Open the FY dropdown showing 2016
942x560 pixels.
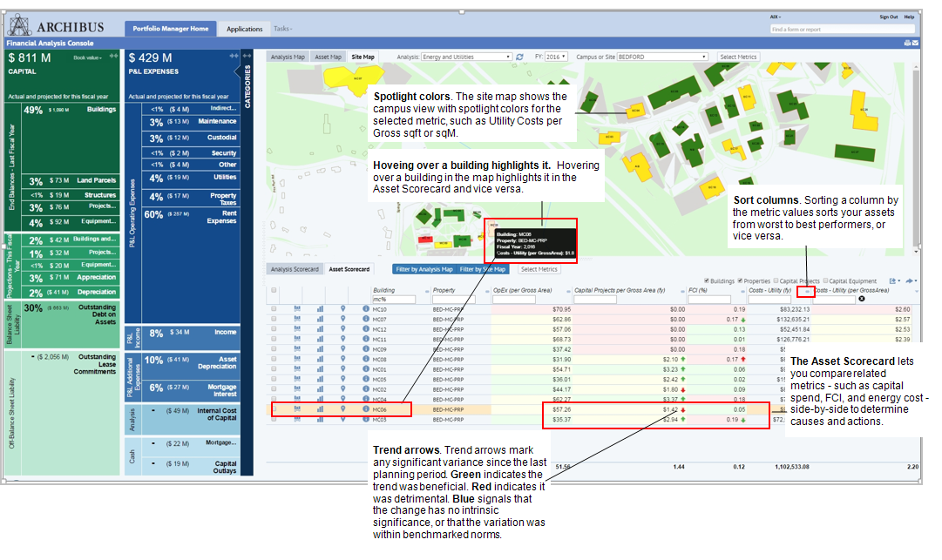[556, 57]
